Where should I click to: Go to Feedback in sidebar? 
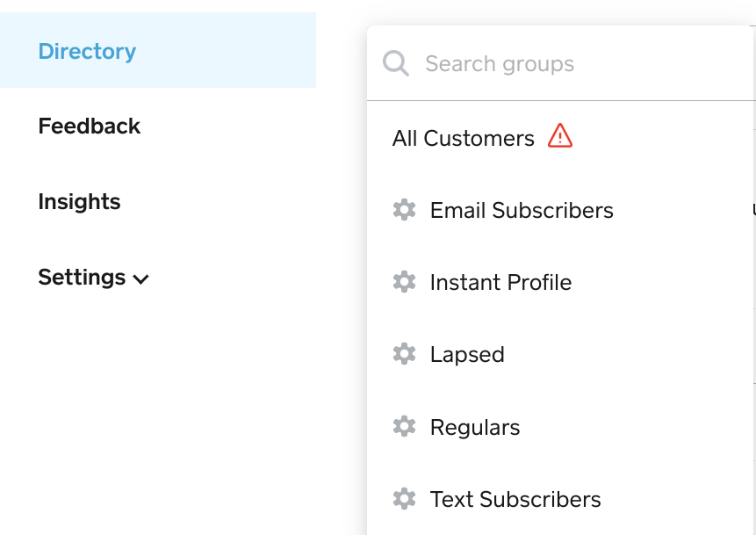point(90,126)
